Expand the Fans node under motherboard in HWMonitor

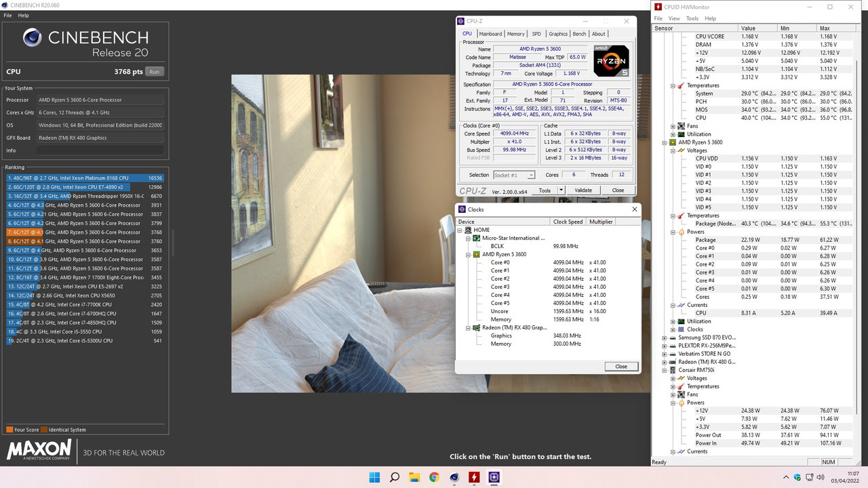(x=673, y=126)
